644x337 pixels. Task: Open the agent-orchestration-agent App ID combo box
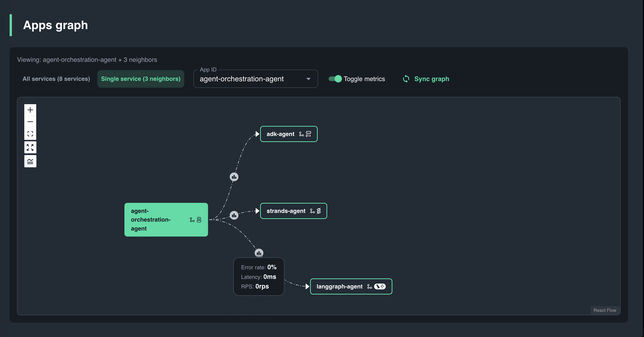[x=256, y=79]
